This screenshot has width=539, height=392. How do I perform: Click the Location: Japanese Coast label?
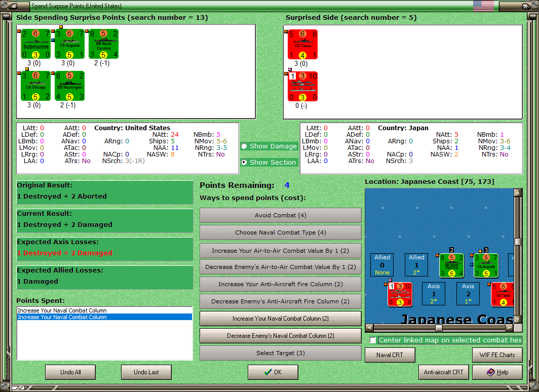click(x=430, y=181)
